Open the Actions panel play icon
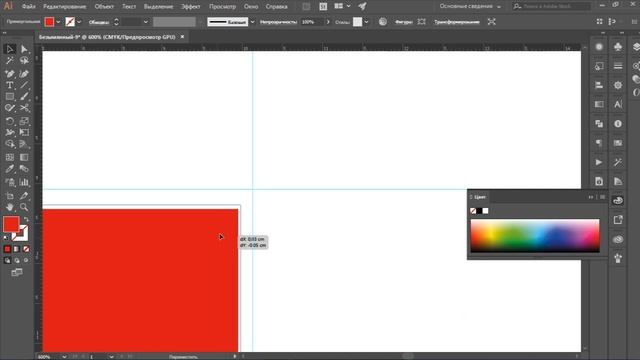The height and width of the screenshot is (360, 640). tap(599, 162)
